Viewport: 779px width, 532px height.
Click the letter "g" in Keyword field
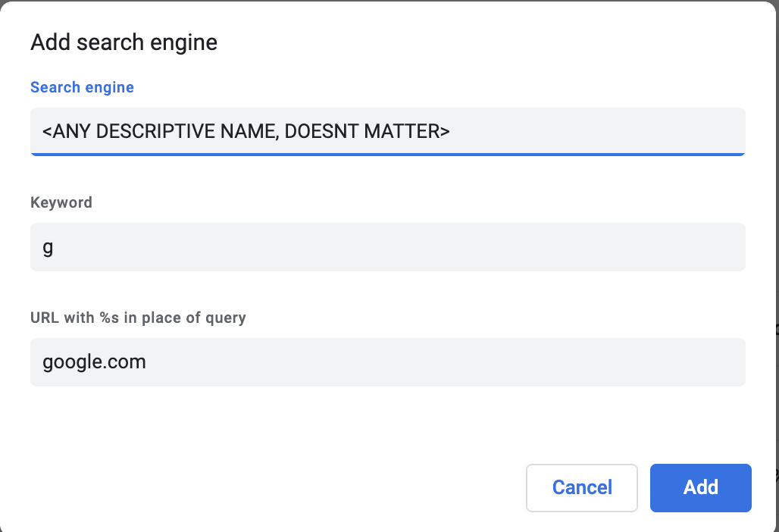(48, 248)
